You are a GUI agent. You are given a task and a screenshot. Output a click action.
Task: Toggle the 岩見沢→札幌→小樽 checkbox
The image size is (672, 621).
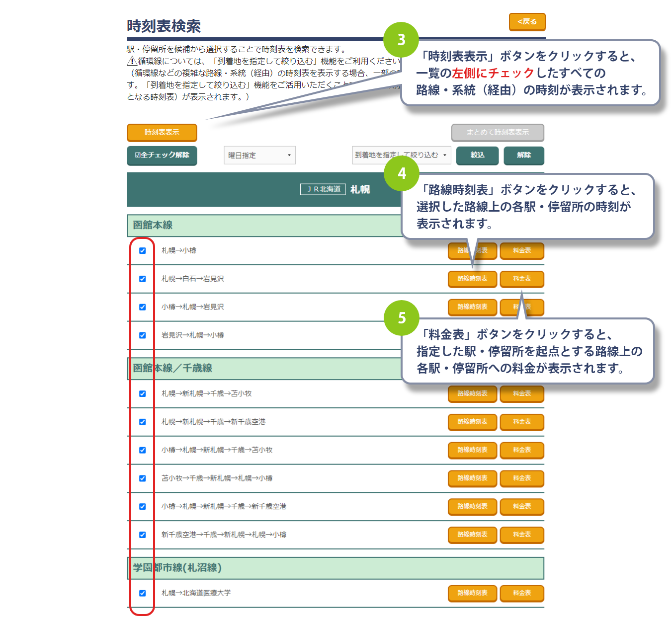pos(143,336)
